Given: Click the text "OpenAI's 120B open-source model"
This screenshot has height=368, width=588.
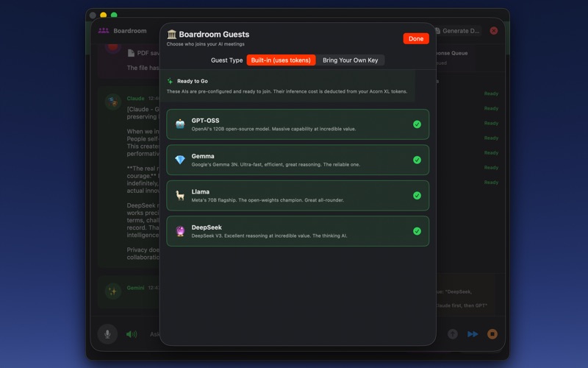Looking at the screenshot, I should click(x=231, y=129).
